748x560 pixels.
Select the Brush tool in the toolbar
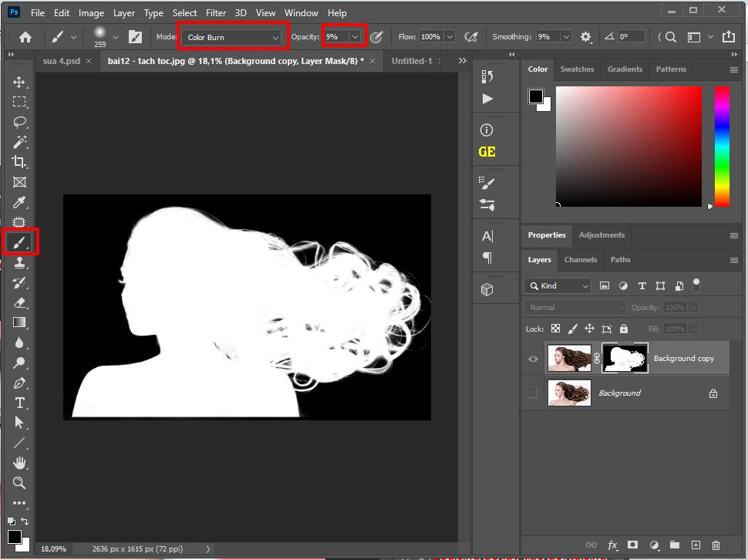(20, 241)
